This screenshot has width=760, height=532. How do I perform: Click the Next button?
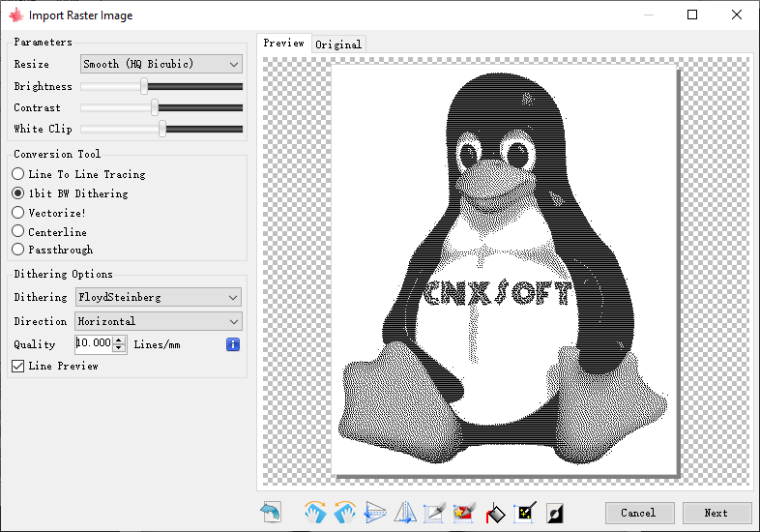[x=716, y=513]
